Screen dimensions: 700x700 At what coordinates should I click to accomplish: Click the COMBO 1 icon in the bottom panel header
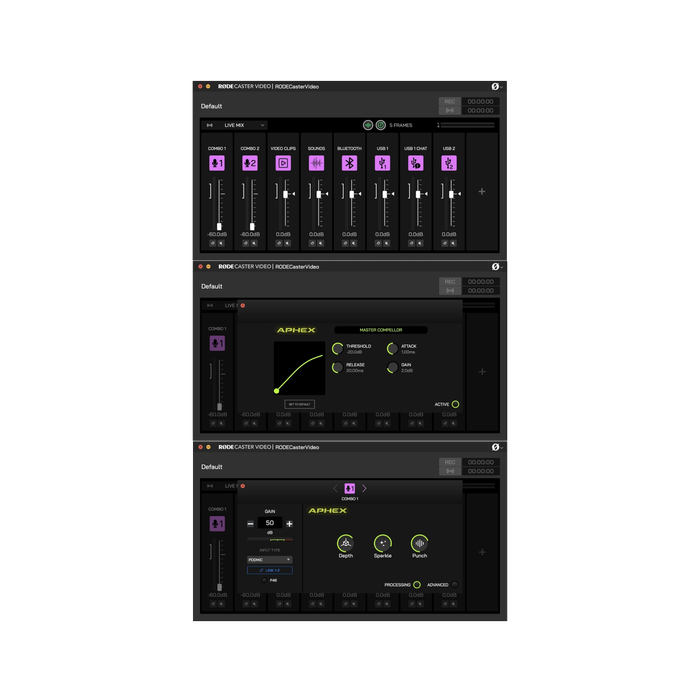point(350,488)
